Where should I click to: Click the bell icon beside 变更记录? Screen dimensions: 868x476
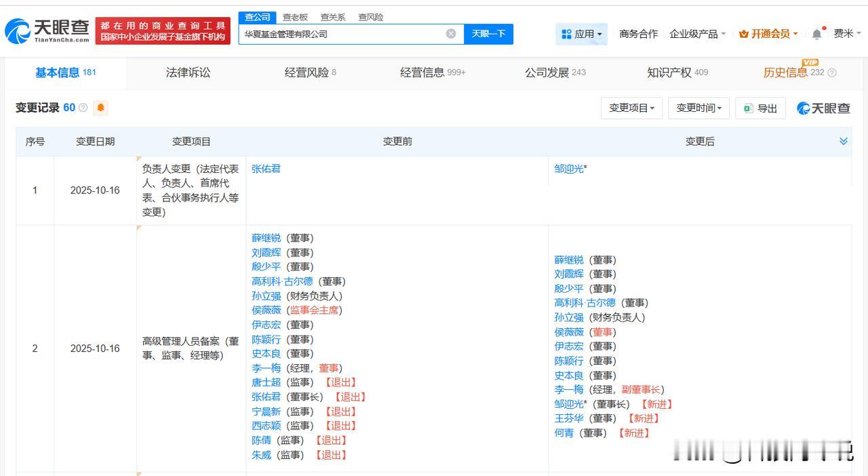(100, 108)
